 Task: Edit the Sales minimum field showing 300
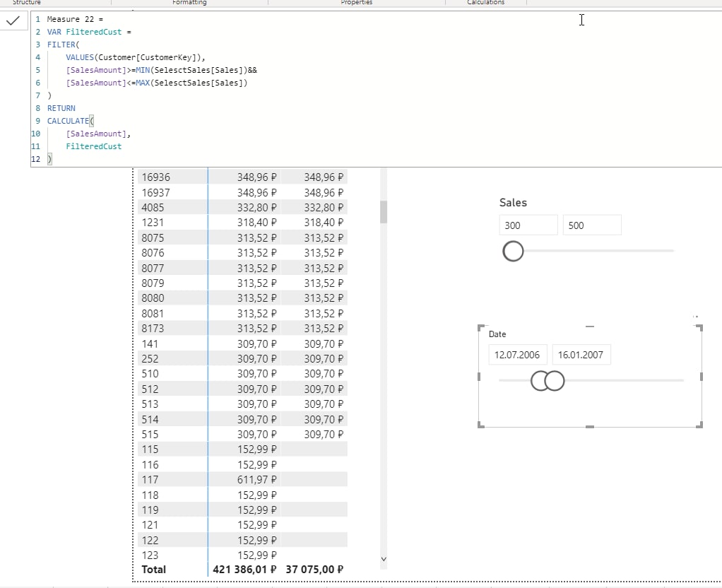528,225
